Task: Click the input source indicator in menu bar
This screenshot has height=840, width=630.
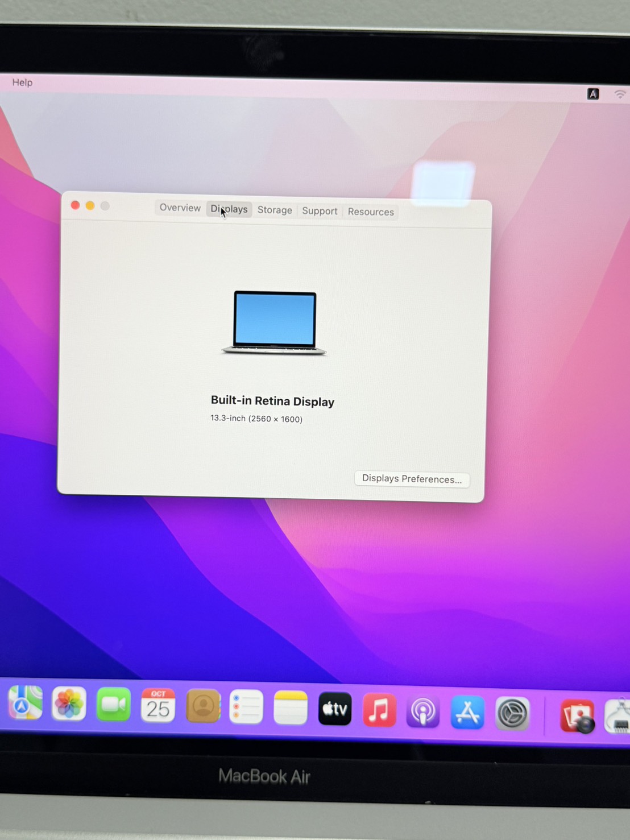Action: coord(593,94)
